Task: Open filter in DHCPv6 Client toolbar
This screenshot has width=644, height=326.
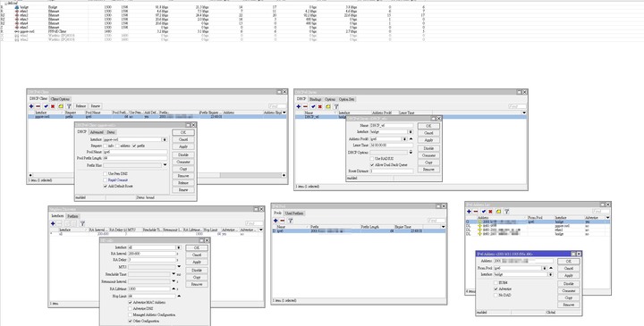Action: [69, 106]
